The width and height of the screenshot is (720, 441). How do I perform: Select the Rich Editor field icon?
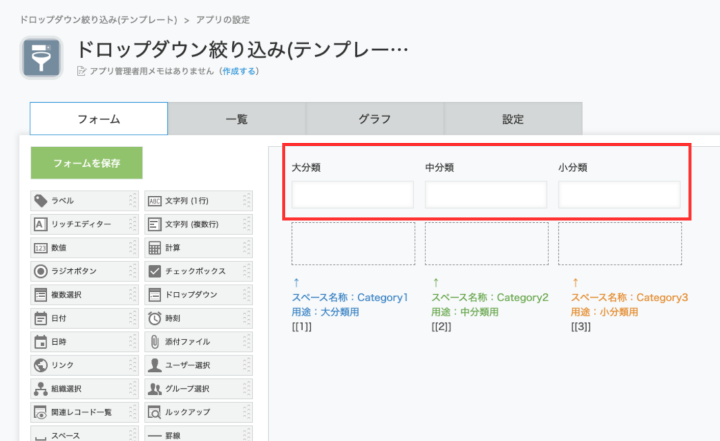(41, 224)
